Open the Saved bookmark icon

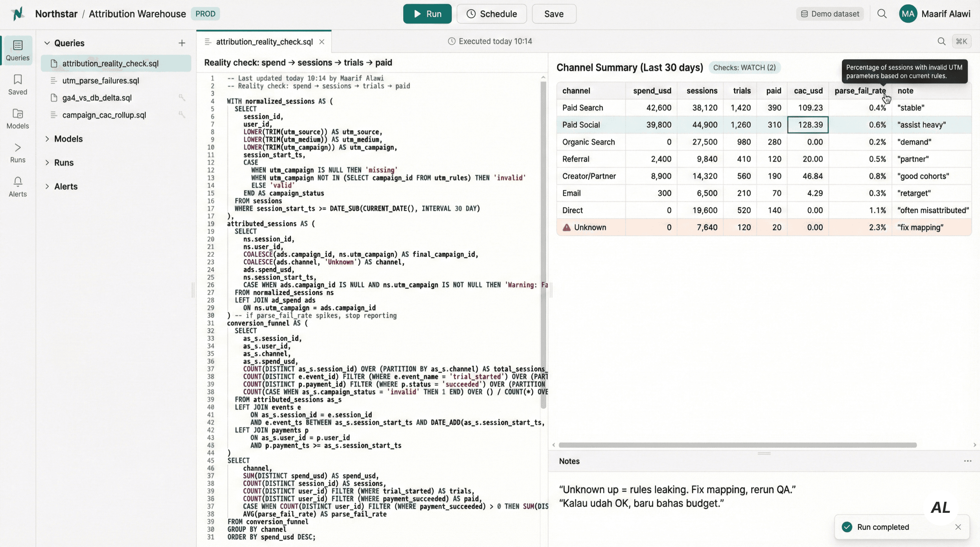[x=17, y=84]
